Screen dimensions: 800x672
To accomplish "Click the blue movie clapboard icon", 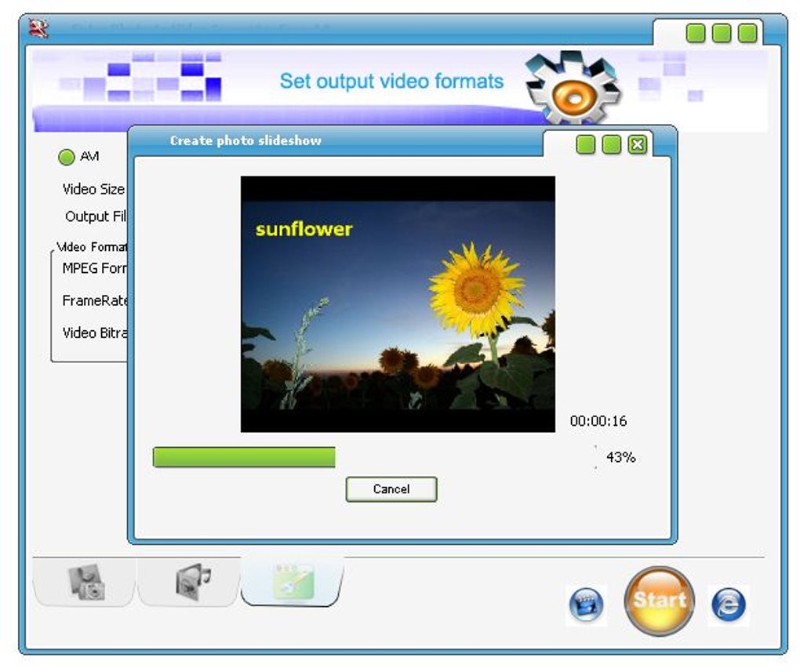I will click(x=586, y=605).
